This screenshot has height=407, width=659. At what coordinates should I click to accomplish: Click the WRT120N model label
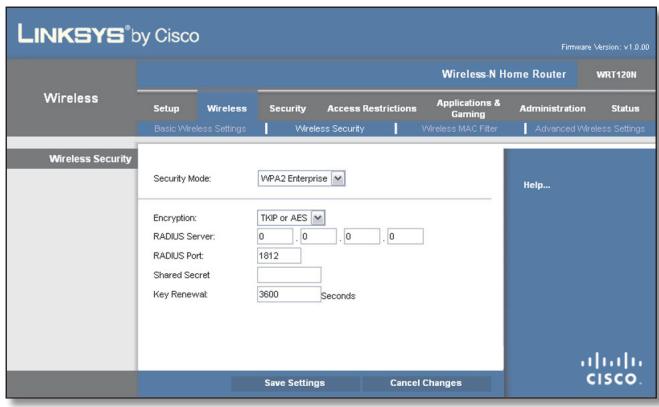616,75
